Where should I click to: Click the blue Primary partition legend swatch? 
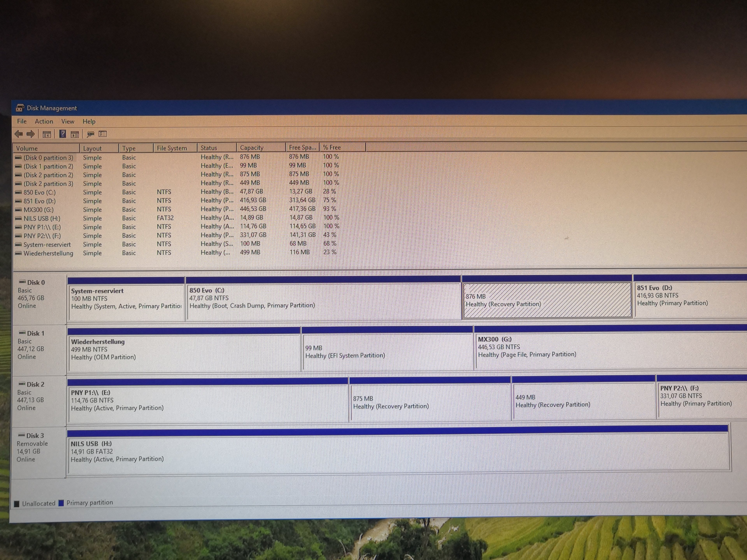(x=61, y=503)
